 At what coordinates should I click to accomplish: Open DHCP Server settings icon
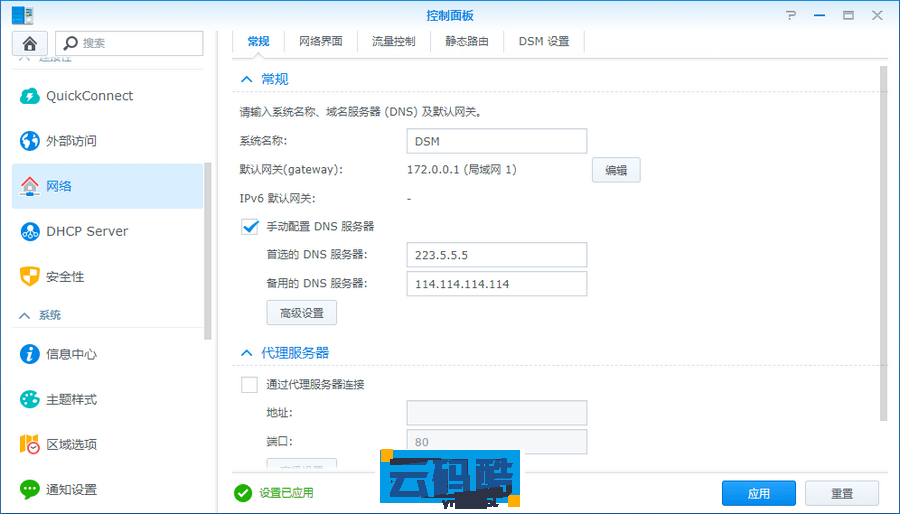coord(30,231)
